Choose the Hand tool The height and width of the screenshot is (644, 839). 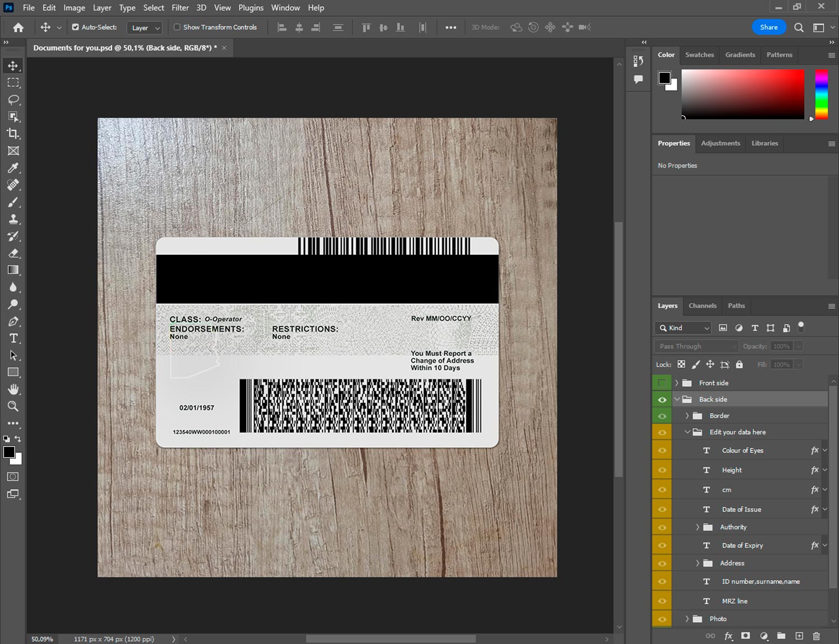(13, 389)
